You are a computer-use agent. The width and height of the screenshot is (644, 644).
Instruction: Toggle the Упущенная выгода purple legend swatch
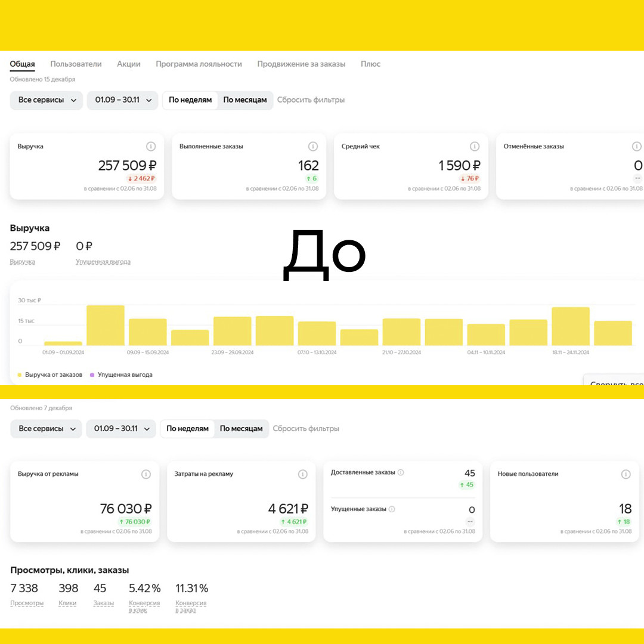point(92,374)
